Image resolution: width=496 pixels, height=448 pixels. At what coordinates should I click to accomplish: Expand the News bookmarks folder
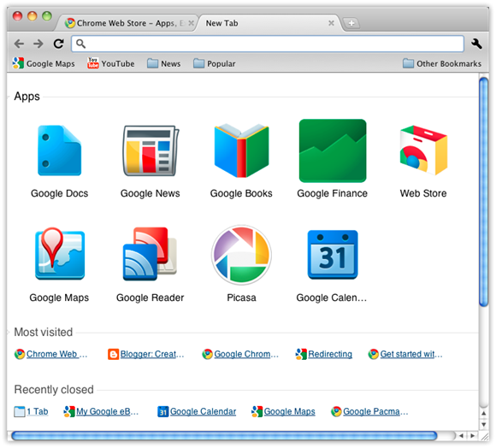[x=164, y=63]
